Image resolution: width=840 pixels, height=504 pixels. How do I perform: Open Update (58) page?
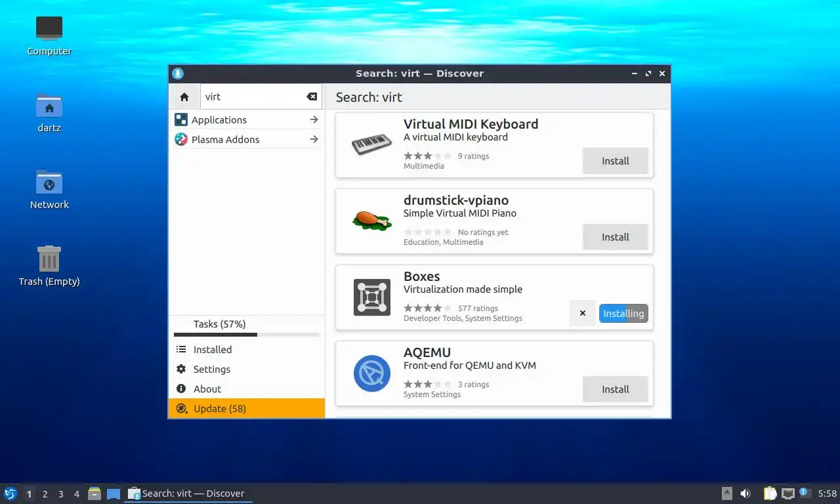(247, 408)
